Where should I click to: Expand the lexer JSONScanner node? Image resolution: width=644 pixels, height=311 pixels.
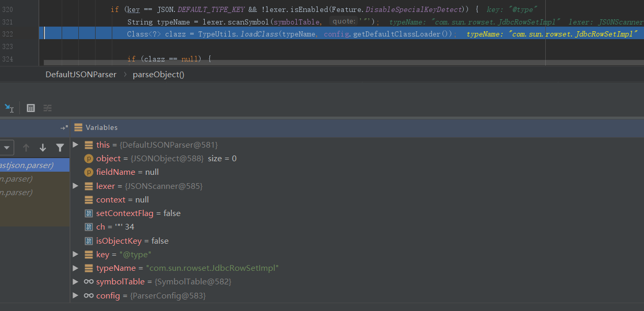click(x=76, y=186)
